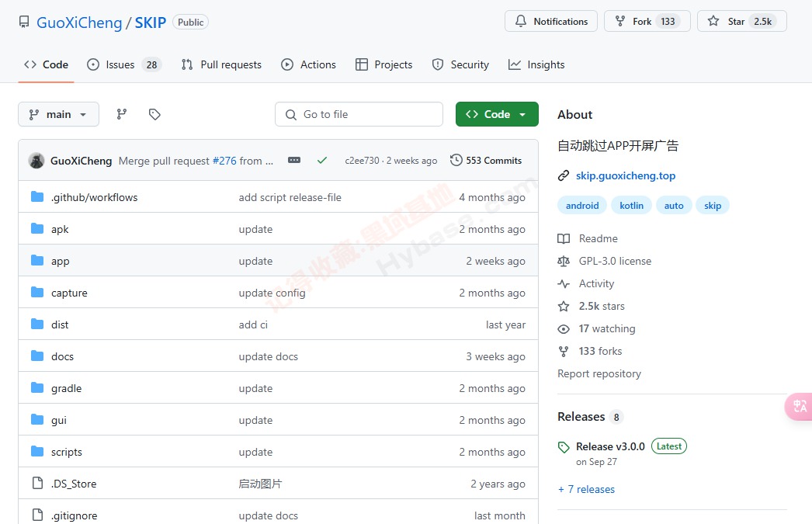Click the gradle folder icon
This screenshot has height=524, width=812.
(37, 388)
